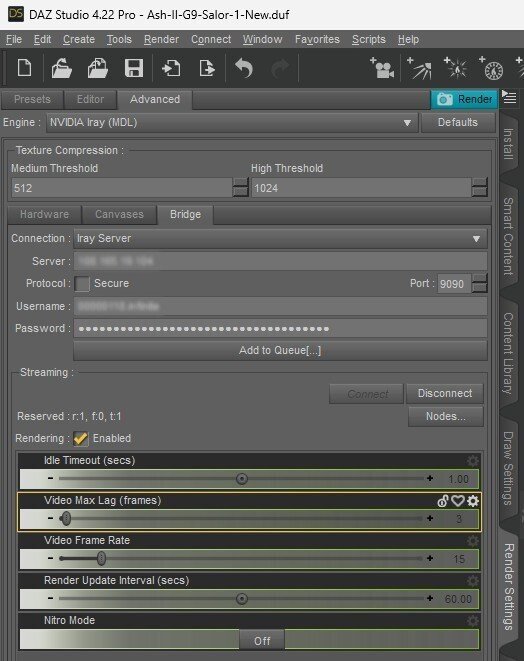The height and width of the screenshot is (661, 524).
Task: Open the Scripts menu
Action: click(368, 40)
